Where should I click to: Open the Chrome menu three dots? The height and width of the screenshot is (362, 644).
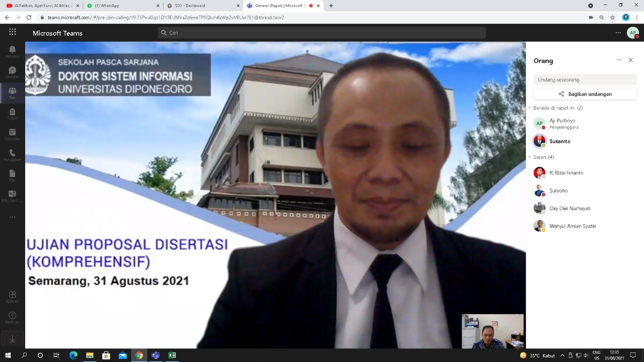[x=636, y=17]
